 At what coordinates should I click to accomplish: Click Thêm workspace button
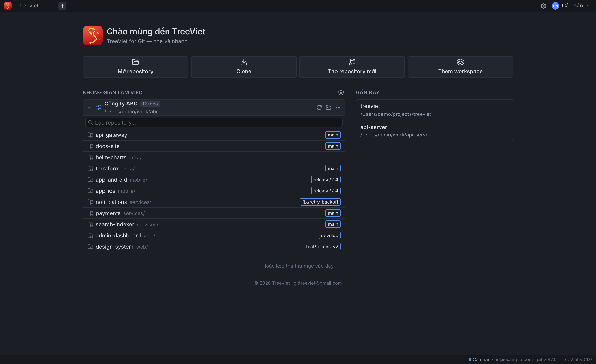460,67
